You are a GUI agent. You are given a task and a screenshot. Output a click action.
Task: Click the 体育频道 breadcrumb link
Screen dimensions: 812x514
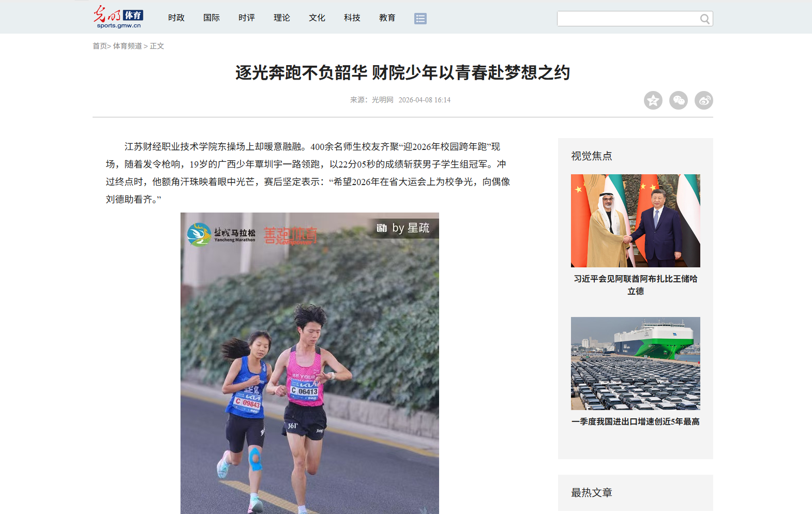coord(127,46)
